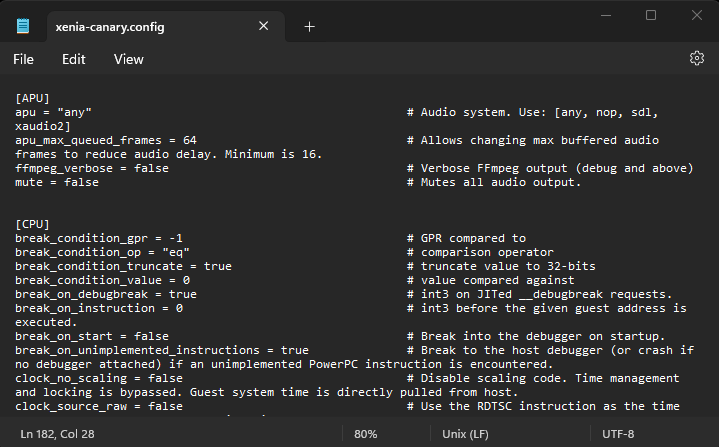Screen dimensions: 719x447
Task: Close the Notepad window
Action: tap(697, 15)
